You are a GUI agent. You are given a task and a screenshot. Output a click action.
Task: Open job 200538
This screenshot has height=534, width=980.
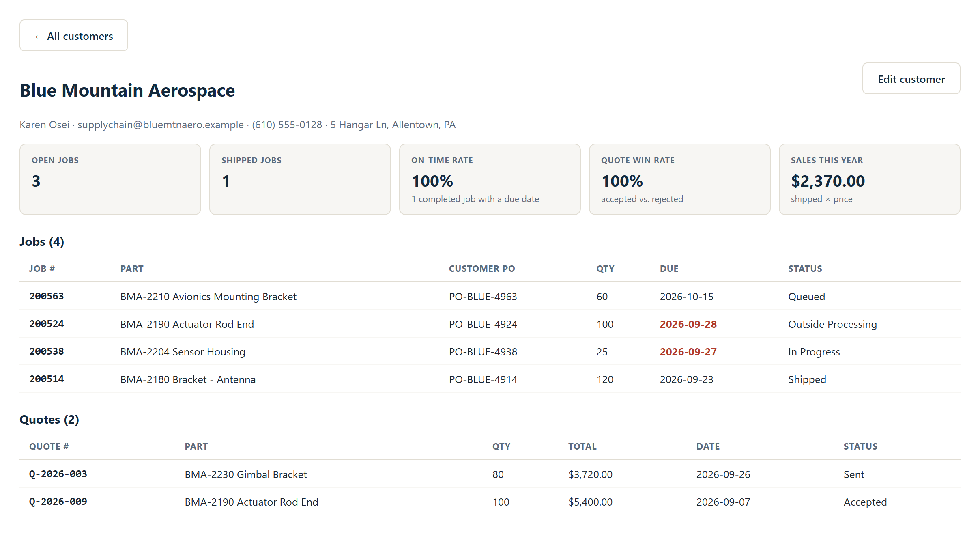[x=47, y=351]
